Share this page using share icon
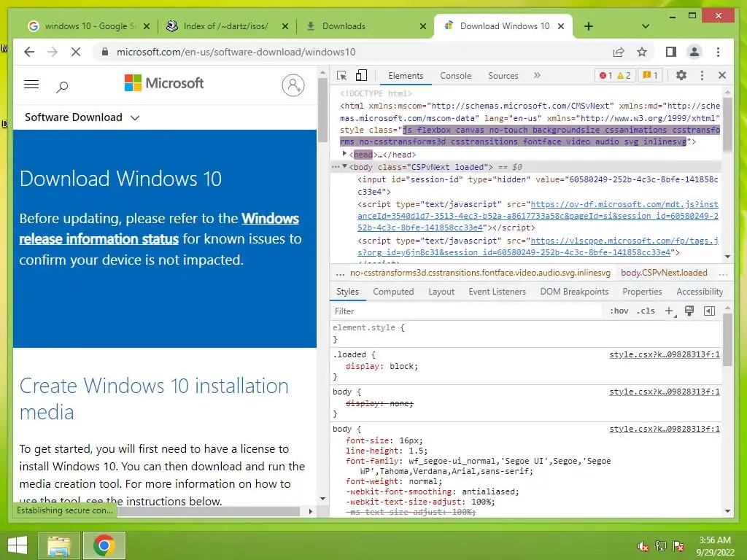Screen dimensions: 747x560 click(619, 52)
